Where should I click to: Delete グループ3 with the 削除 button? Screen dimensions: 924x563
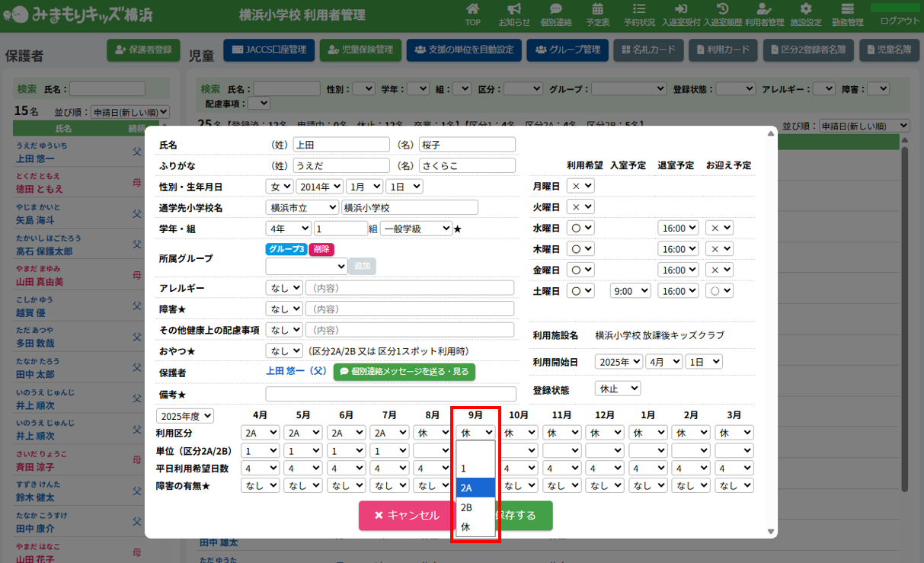321,249
